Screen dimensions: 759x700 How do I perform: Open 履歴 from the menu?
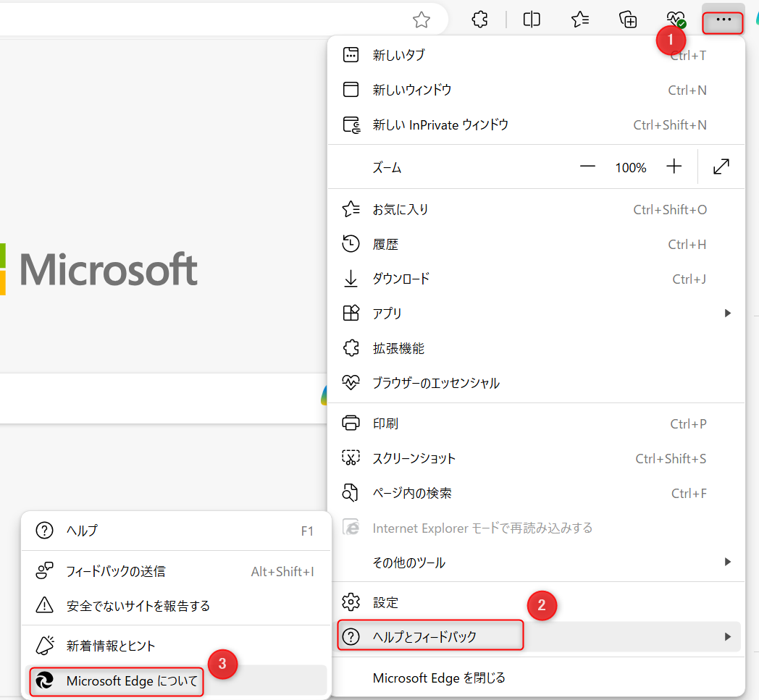[536, 245]
